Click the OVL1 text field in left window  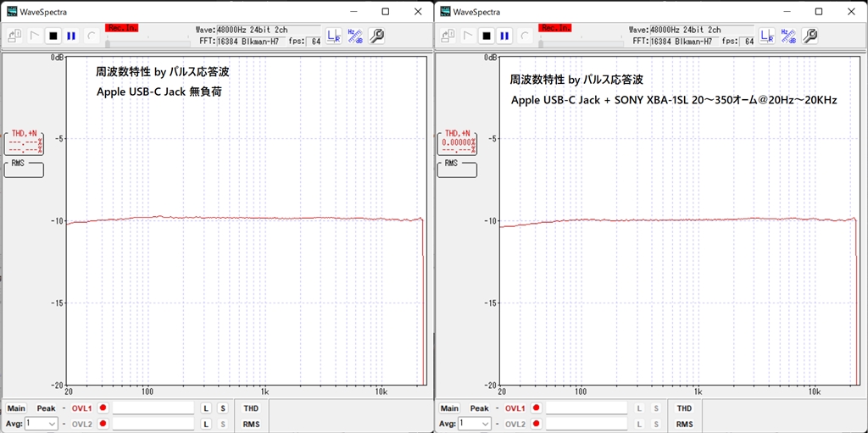tap(153, 408)
